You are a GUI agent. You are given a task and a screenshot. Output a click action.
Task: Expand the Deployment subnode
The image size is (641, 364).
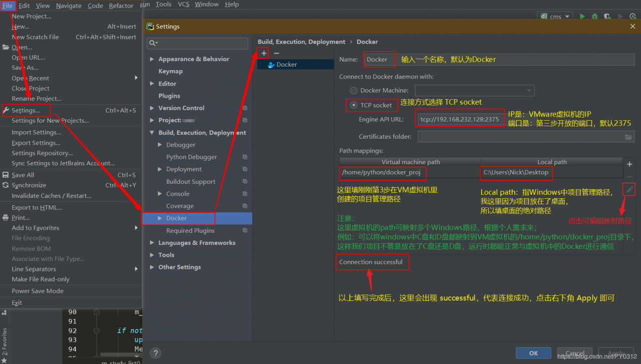click(160, 169)
